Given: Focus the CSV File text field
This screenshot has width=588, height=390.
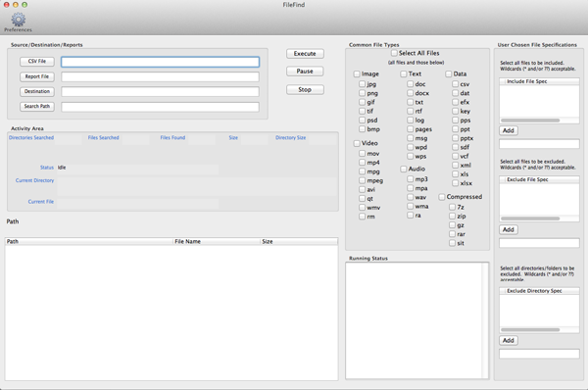Looking at the screenshot, I should click(x=160, y=62).
